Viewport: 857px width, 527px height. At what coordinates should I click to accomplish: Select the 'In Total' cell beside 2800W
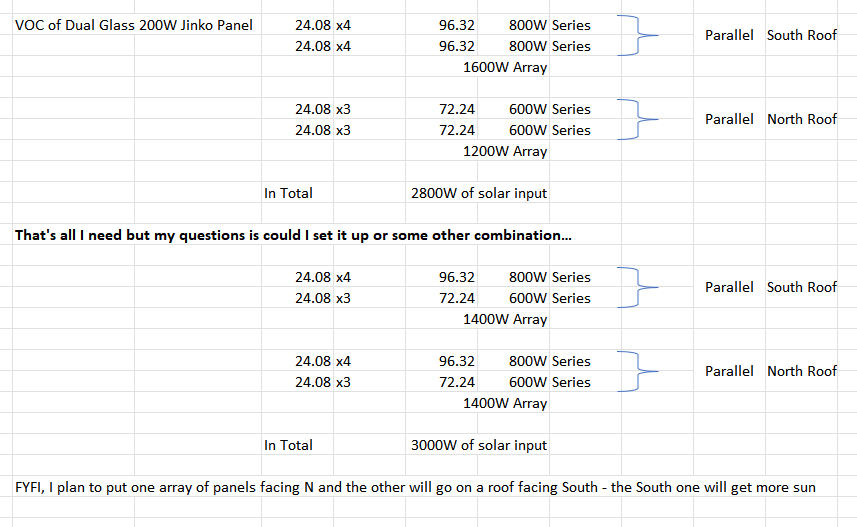[x=288, y=193]
